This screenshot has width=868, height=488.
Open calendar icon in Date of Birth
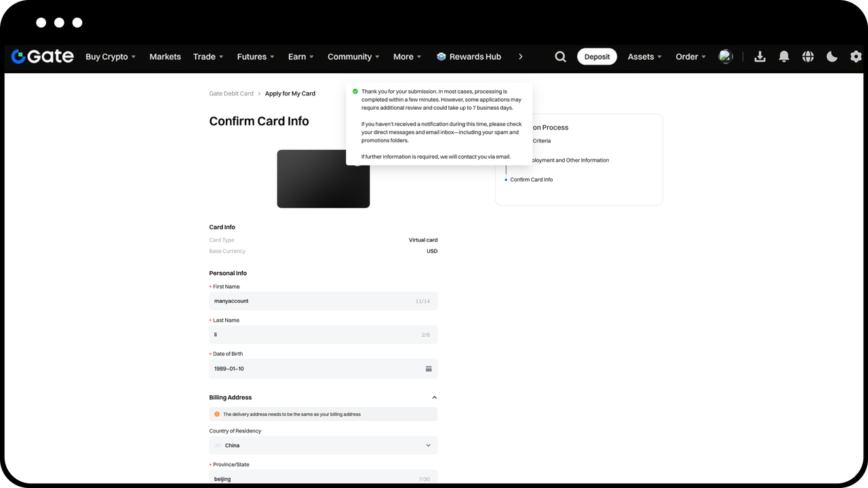pyautogui.click(x=429, y=369)
